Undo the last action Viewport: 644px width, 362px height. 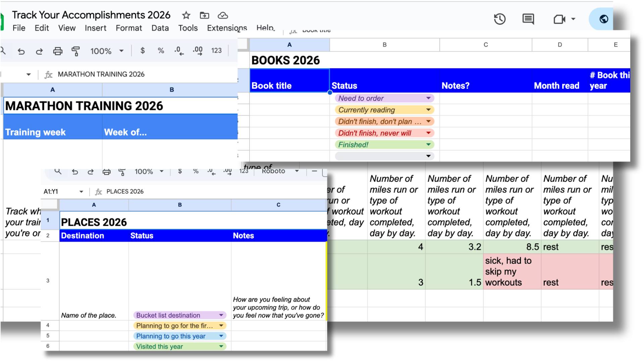(x=21, y=51)
